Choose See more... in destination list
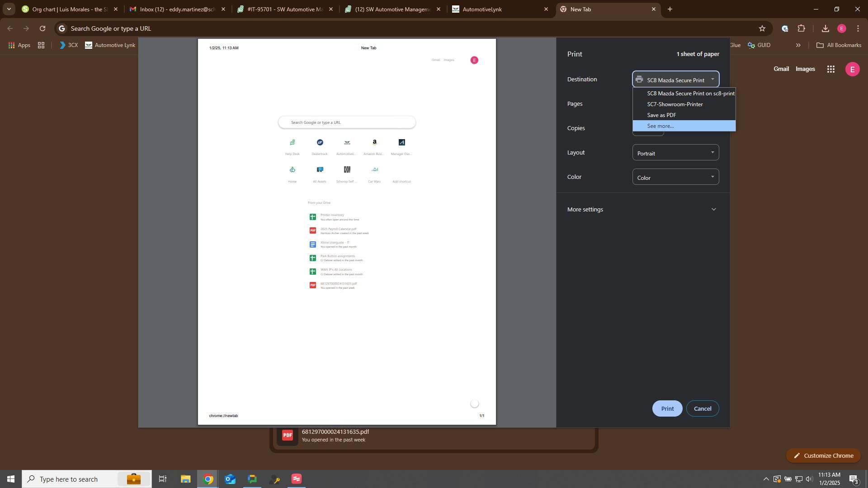 (660, 126)
